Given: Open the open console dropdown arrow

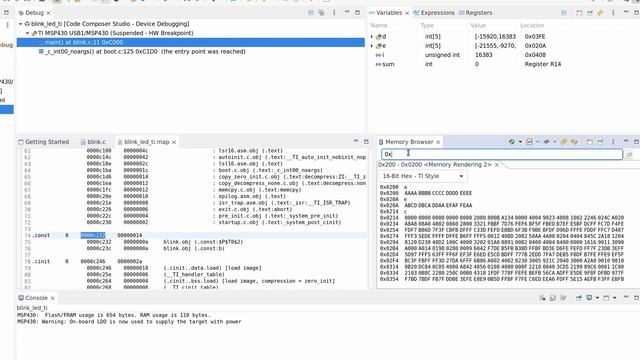Looking at the screenshot, I should tap(614, 298).
